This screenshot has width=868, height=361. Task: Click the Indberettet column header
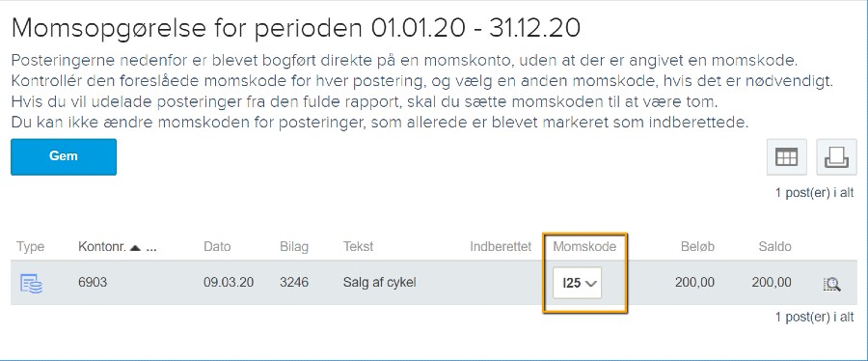click(x=501, y=247)
